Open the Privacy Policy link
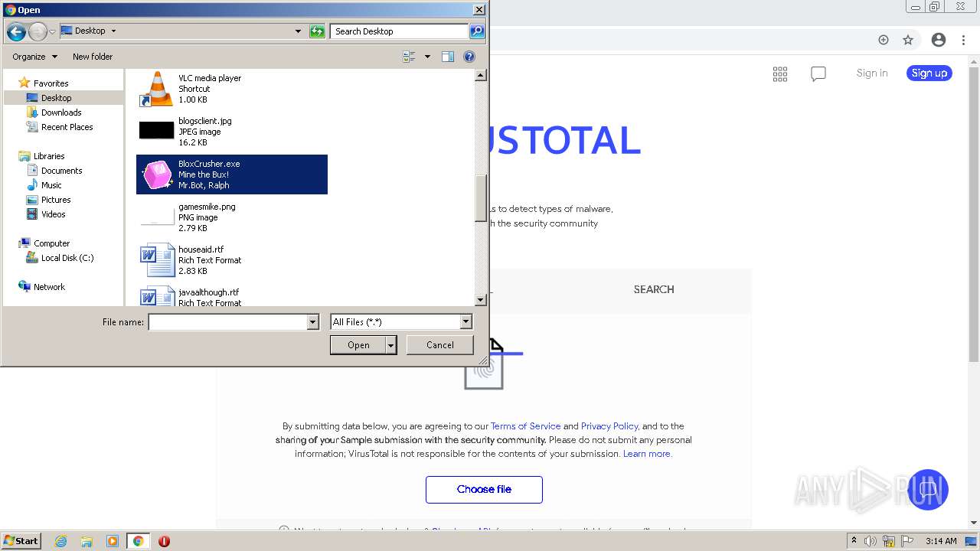Image resolution: width=980 pixels, height=551 pixels. [x=609, y=426]
